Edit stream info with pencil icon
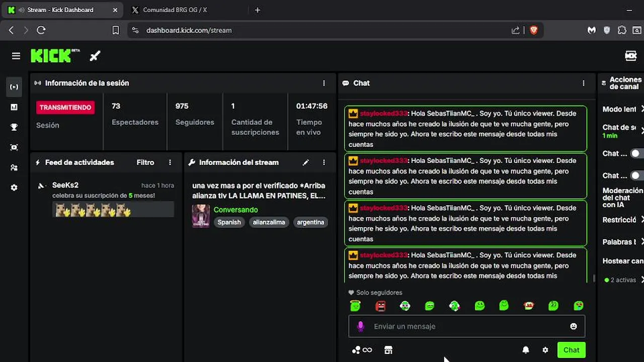This screenshot has height=362, width=644. (305, 162)
